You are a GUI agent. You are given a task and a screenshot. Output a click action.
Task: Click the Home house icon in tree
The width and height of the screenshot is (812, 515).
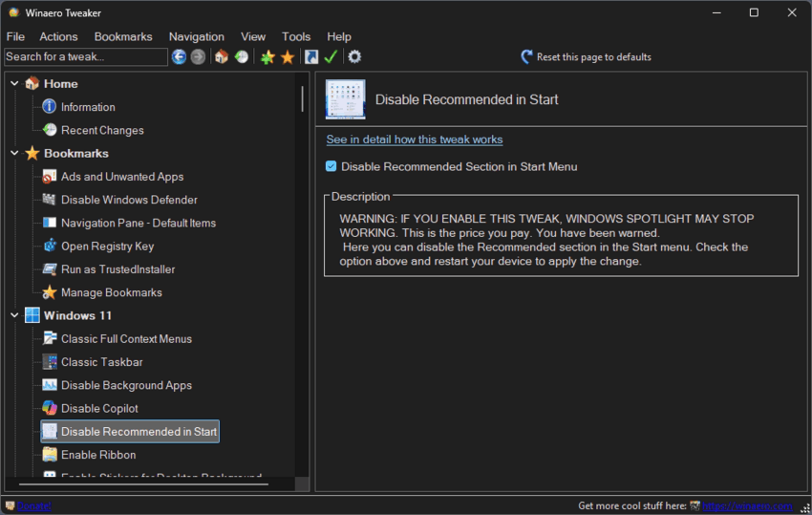pos(32,83)
